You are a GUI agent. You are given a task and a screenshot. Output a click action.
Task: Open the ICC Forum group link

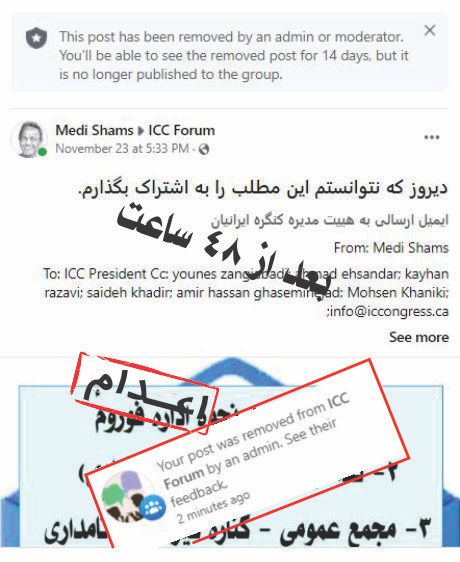(x=181, y=130)
